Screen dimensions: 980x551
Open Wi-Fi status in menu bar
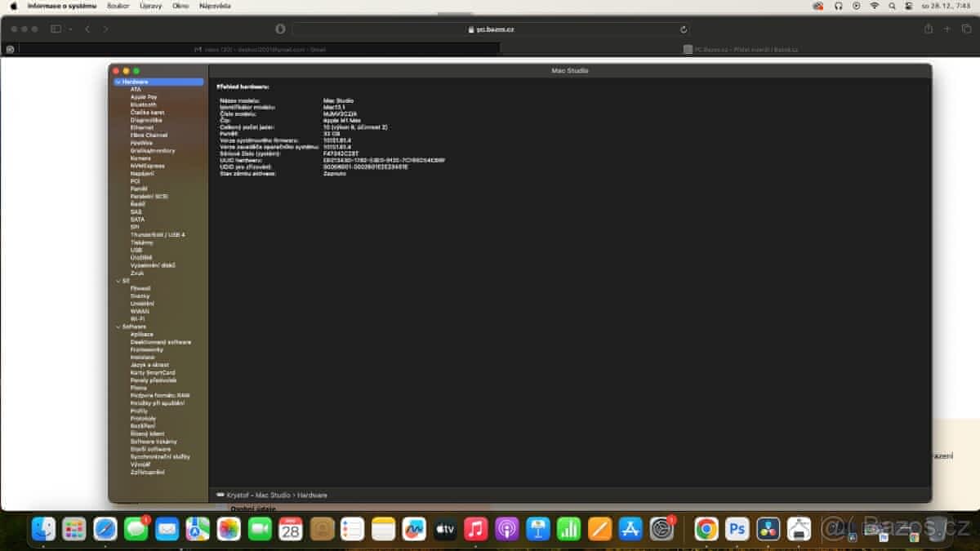click(x=874, y=6)
